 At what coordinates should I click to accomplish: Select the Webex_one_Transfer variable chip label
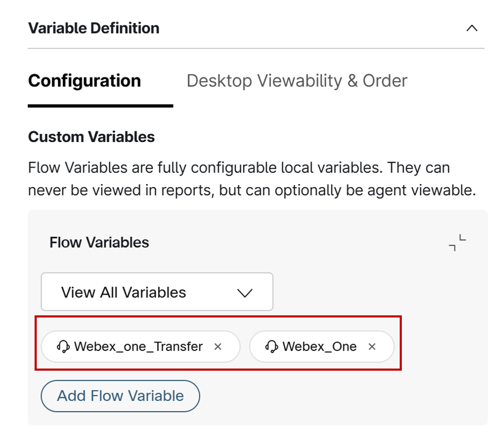pyautogui.click(x=138, y=347)
